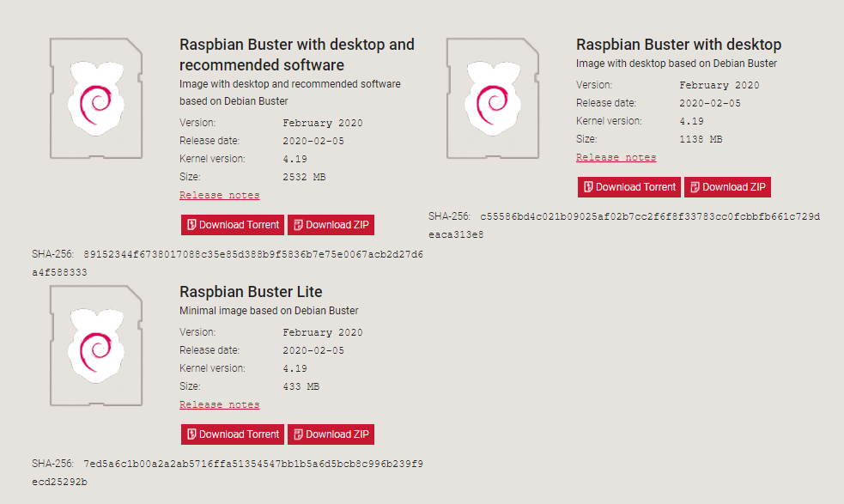Open Release notes for Raspbian Buster Lite
Image resolution: width=844 pixels, height=504 pixels.
[x=220, y=404]
